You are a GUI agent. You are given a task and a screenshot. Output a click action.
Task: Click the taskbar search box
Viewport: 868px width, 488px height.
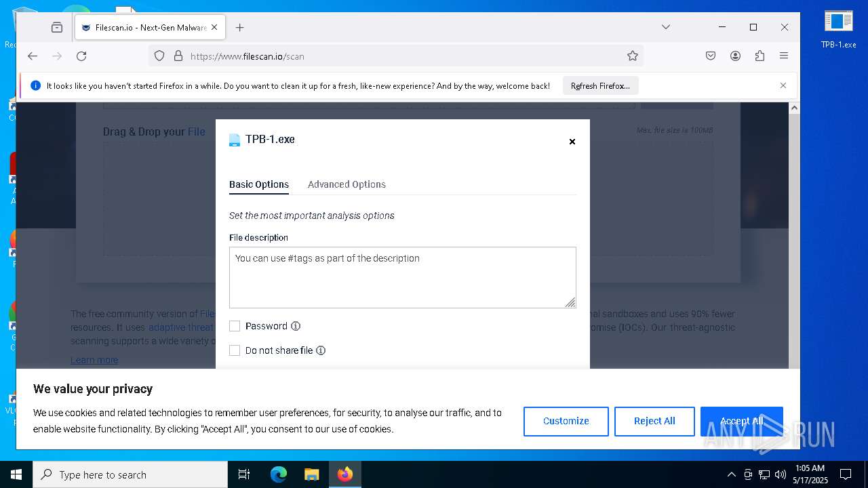coord(130,474)
